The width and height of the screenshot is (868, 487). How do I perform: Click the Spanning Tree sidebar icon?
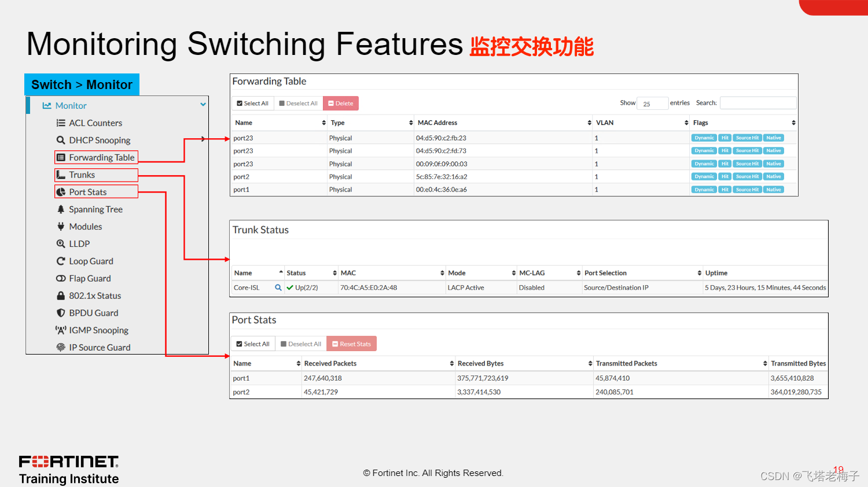tap(61, 209)
